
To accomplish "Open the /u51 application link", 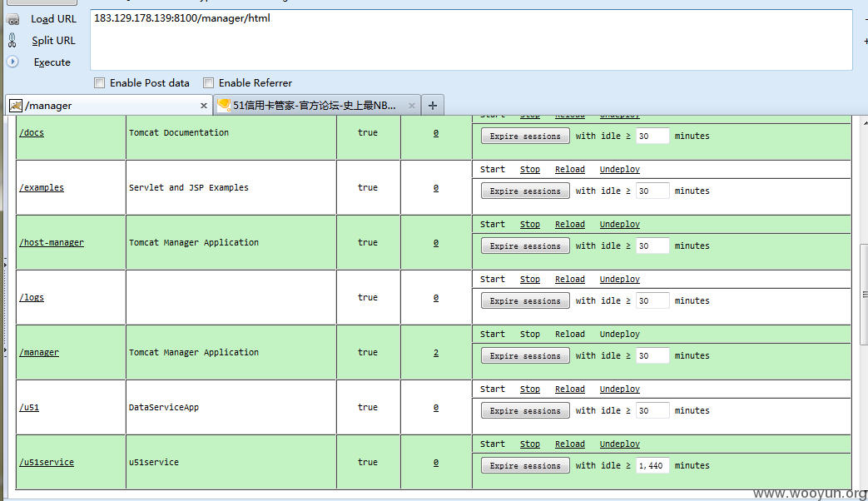I will (x=29, y=408).
